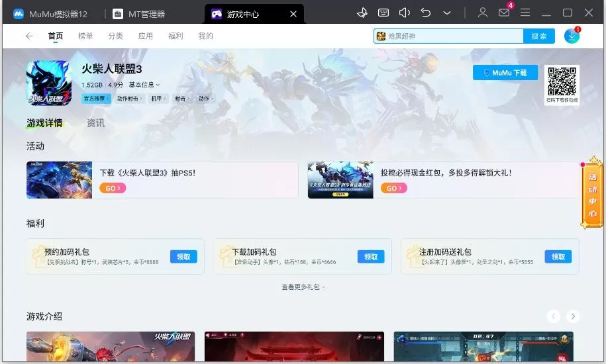Select the 榜单 navigation tab
Viewport: 606px width, 364px height.
click(x=85, y=36)
